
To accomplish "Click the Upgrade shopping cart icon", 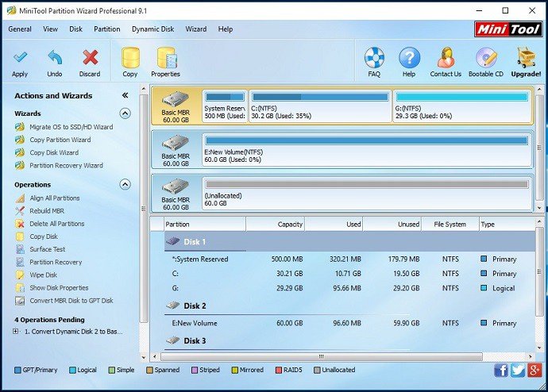I will (x=526, y=58).
